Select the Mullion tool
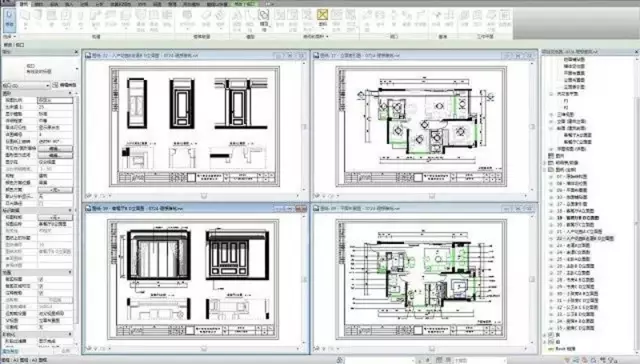The image size is (640, 364). click(x=167, y=19)
